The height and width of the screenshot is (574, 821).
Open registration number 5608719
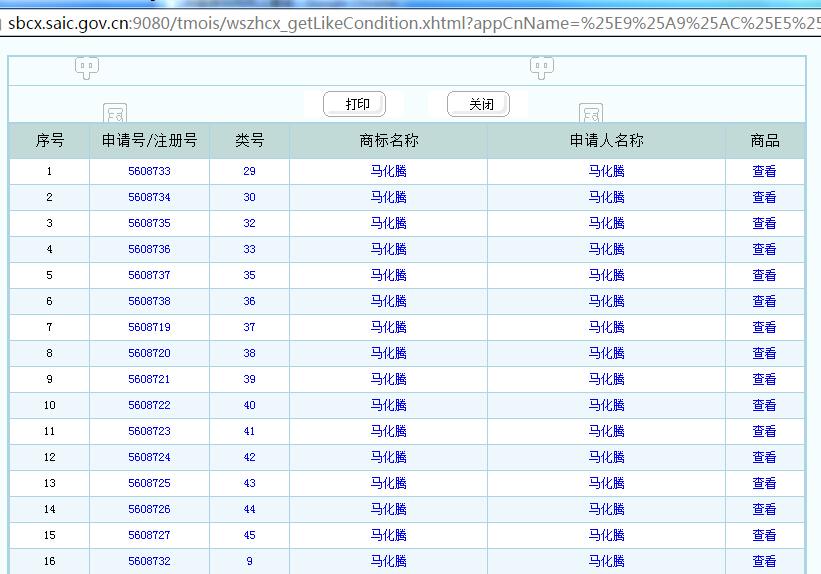149,327
